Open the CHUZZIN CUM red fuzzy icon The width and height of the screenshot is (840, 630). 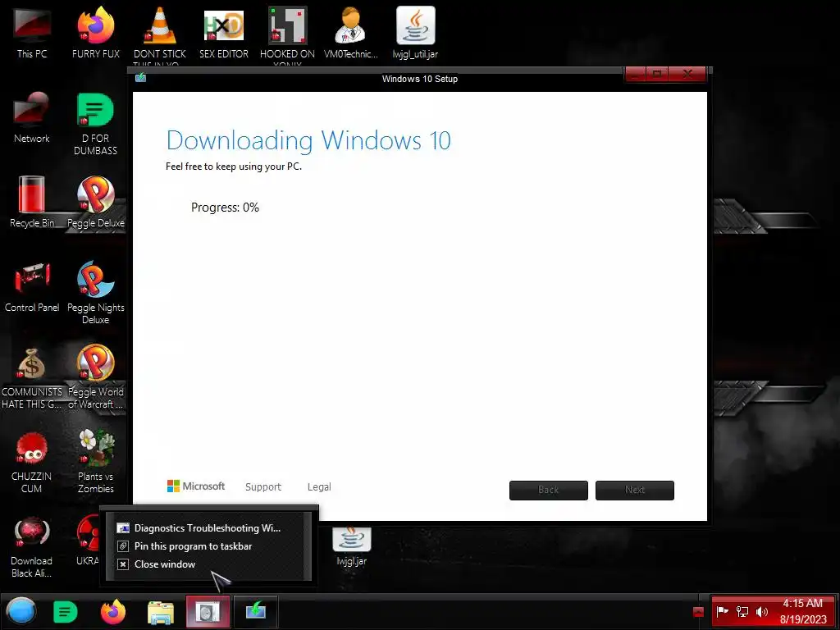click(32, 463)
